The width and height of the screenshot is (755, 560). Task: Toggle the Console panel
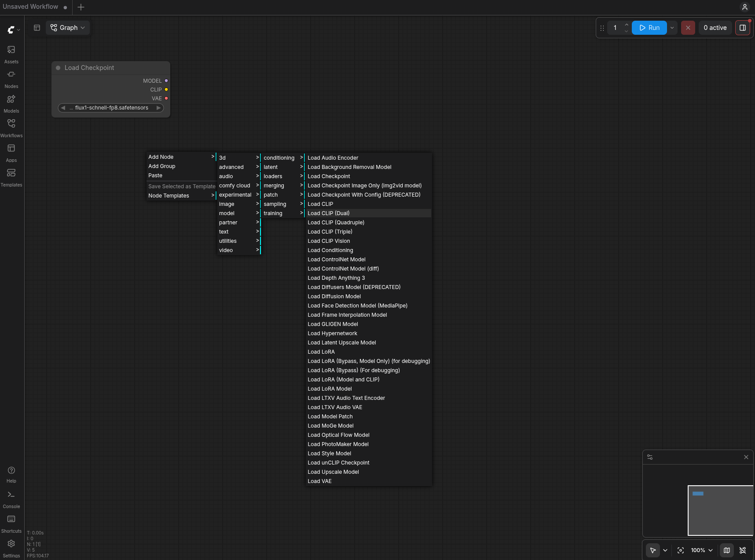(11, 499)
